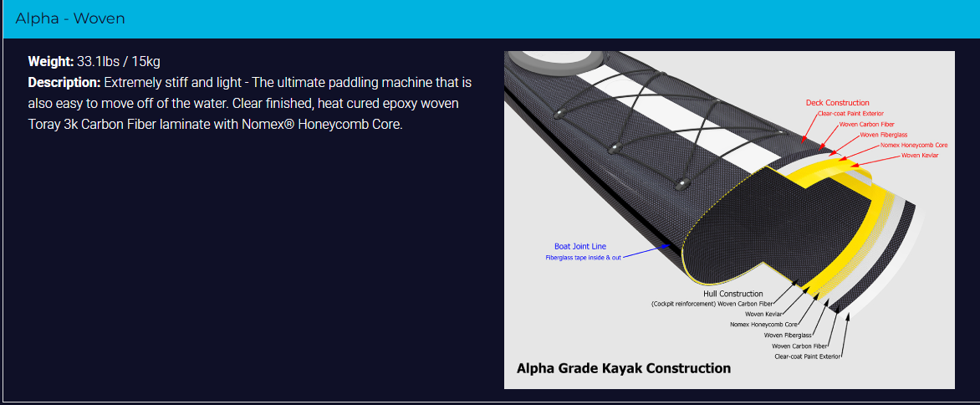Click the red Deck Construction label
Screen dimensions: 980x405
837,103
